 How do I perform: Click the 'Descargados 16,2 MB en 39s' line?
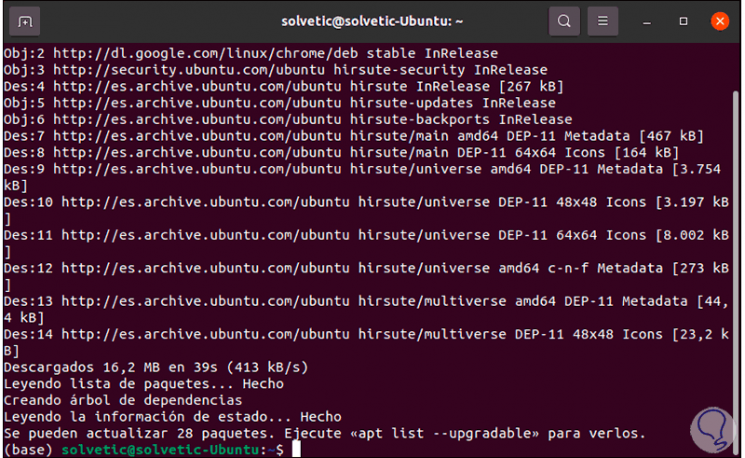(x=156, y=367)
